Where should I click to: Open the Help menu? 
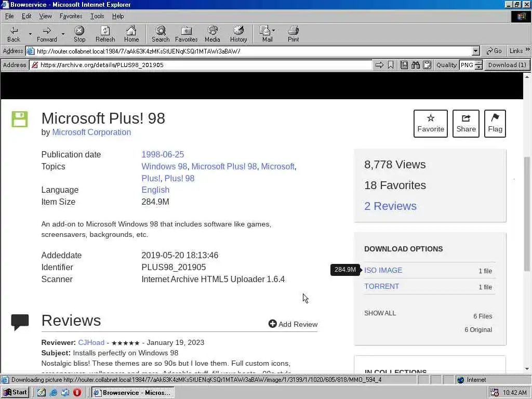pos(118,16)
